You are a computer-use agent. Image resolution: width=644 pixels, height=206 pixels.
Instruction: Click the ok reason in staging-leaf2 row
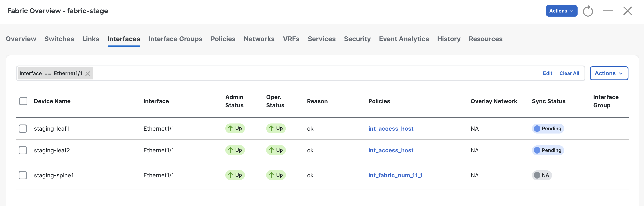(310, 151)
